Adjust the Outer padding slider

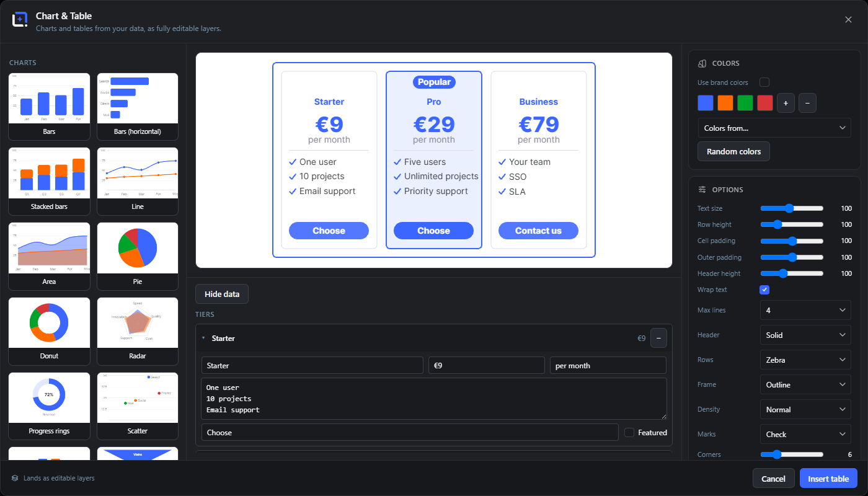[x=792, y=257]
